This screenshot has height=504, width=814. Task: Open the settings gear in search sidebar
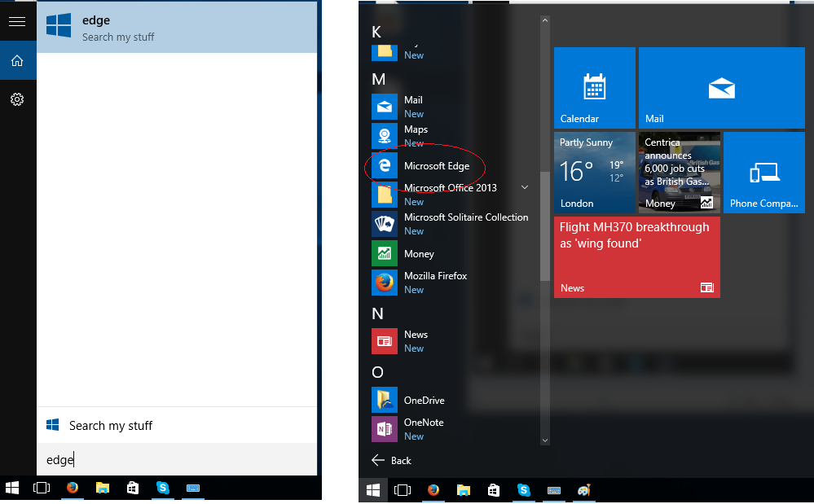17,99
